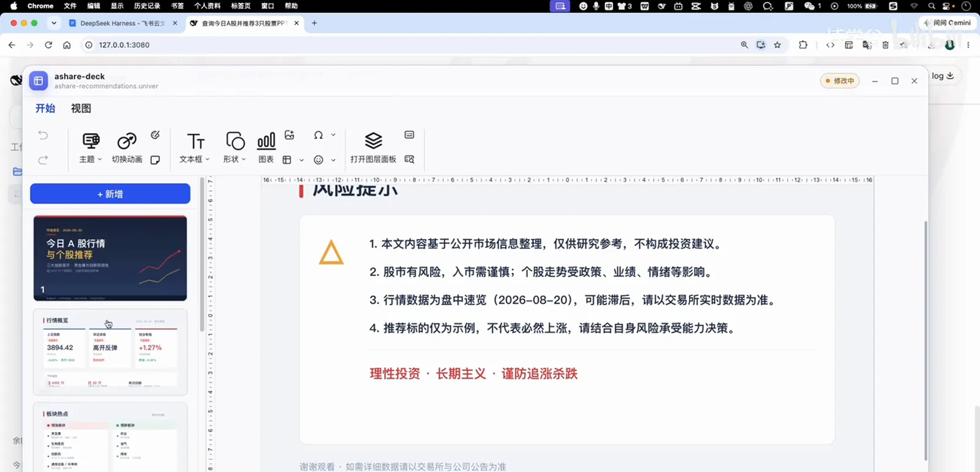This screenshot has height=472, width=980.
Task: Click risk line 2 starting 股市有风险
Action: pyautogui.click(x=541, y=272)
